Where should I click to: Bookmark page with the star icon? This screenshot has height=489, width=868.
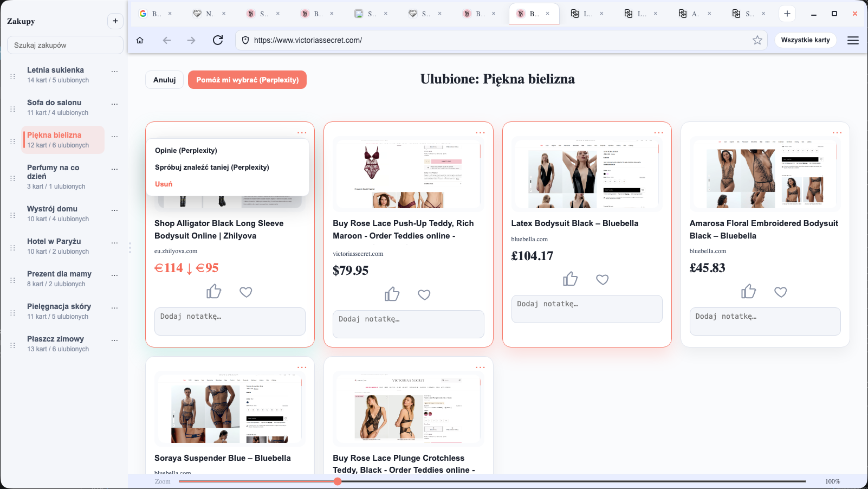pyautogui.click(x=757, y=40)
